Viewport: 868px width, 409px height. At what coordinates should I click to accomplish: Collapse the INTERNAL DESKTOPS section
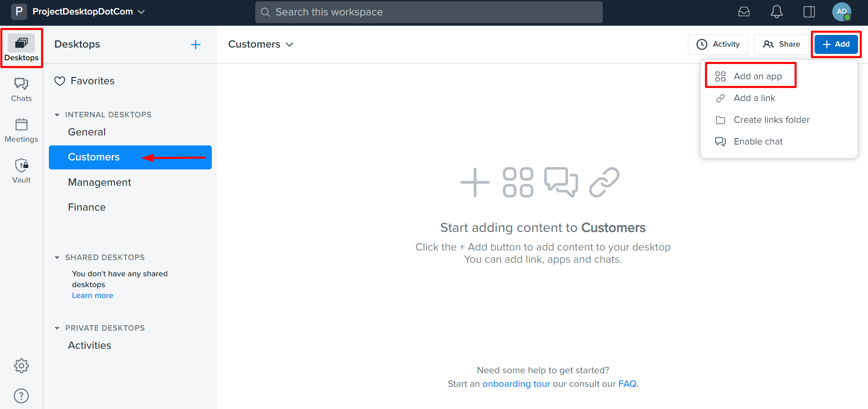[57, 115]
